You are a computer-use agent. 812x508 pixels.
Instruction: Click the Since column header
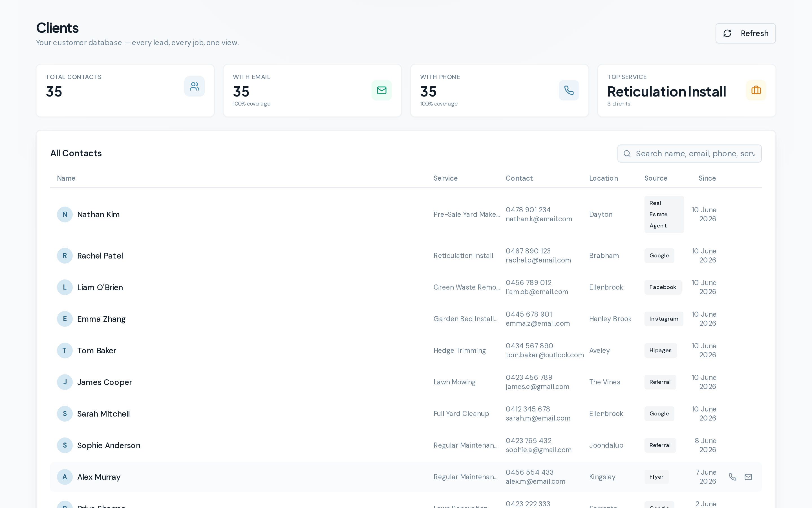(x=707, y=178)
